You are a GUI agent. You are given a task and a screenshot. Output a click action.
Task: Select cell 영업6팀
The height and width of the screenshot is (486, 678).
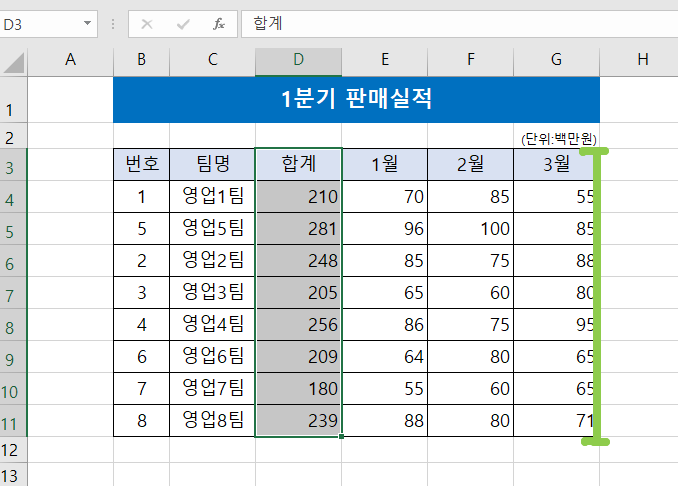coord(212,356)
